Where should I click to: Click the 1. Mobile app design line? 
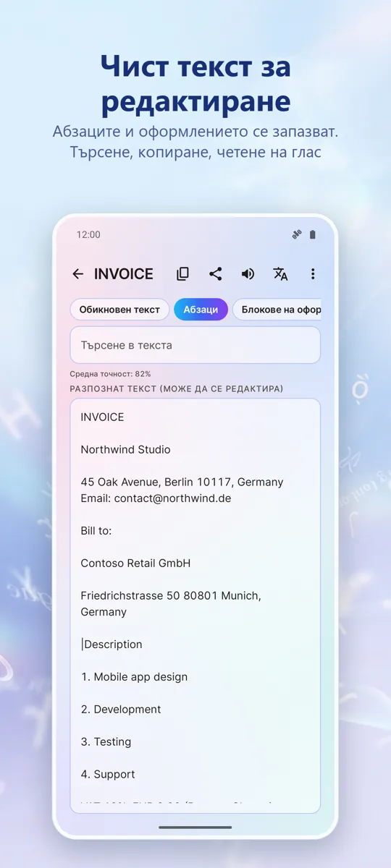[134, 677]
